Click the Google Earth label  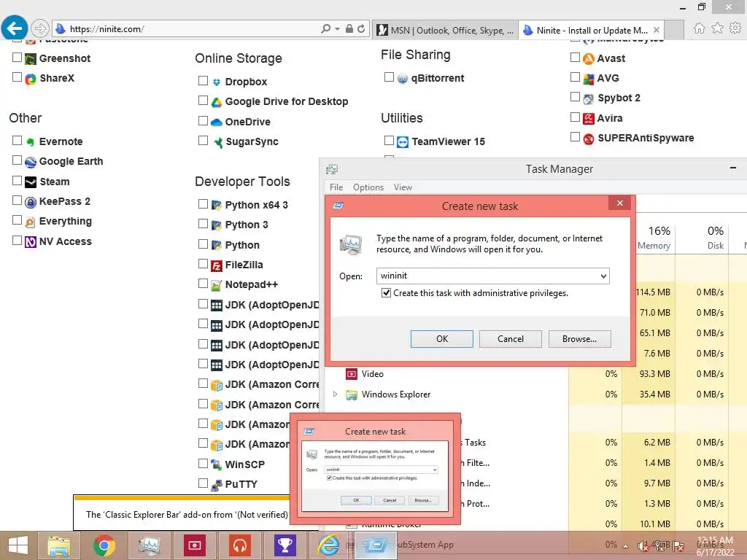[x=71, y=161]
